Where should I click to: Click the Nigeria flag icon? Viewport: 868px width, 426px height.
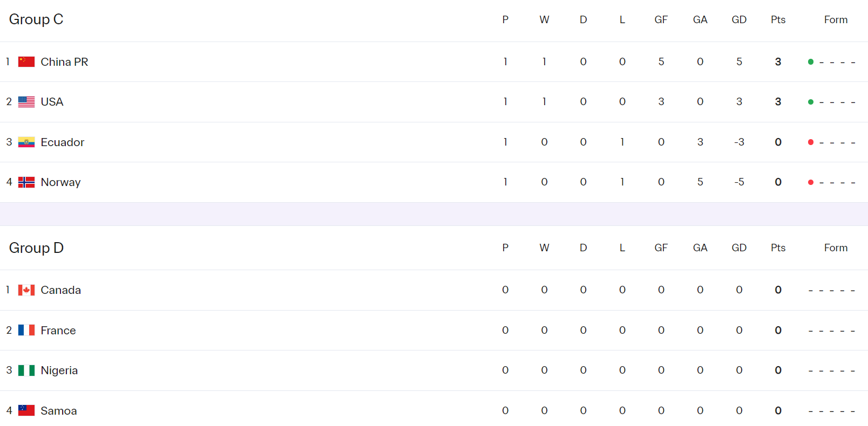point(26,370)
